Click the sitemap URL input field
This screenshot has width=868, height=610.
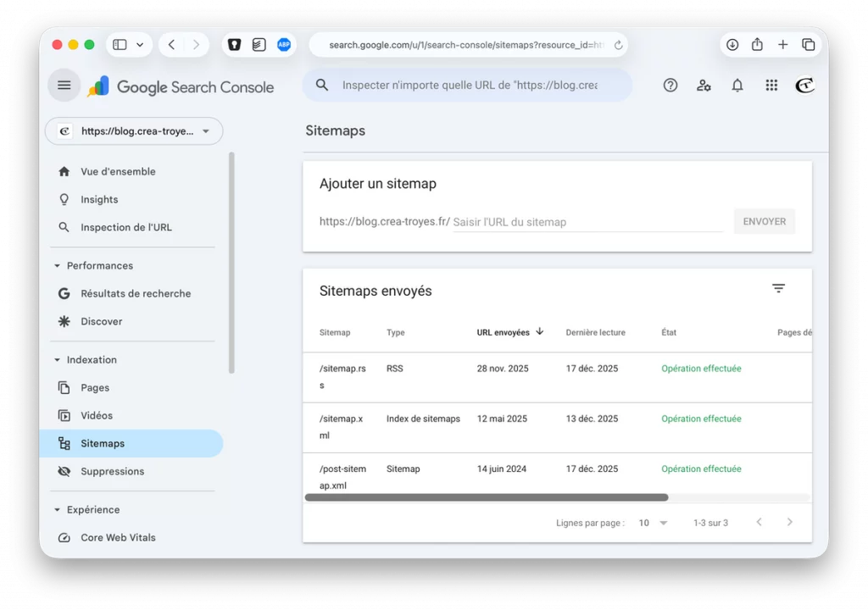(585, 221)
